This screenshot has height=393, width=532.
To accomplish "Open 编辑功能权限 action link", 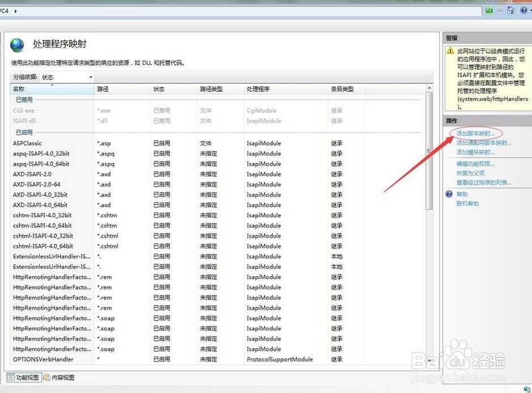I will (475, 164).
